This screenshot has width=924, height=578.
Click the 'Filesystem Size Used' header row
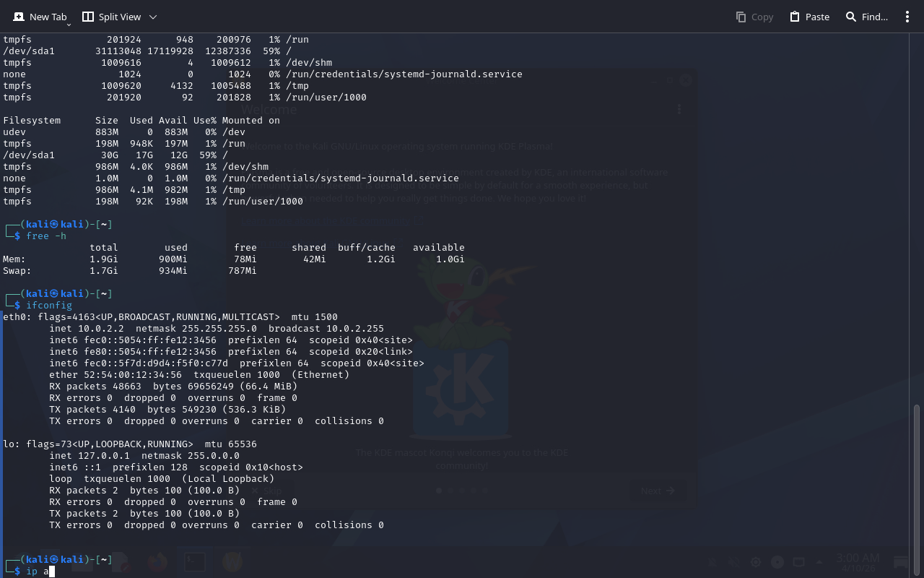[x=141, y=121]
